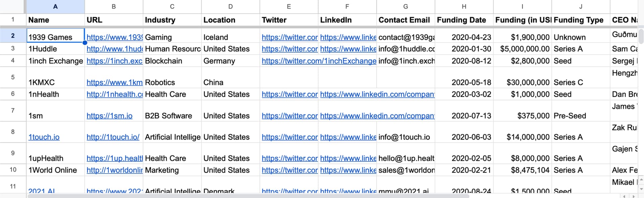Click the scroll right arrow button
This screenshot has height=198, width=644.
[x=633, y=196]
